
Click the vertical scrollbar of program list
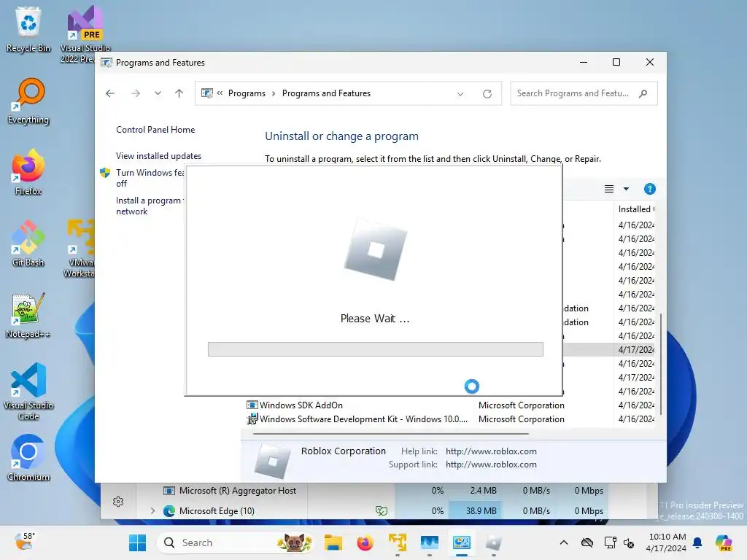click(660, 363)
